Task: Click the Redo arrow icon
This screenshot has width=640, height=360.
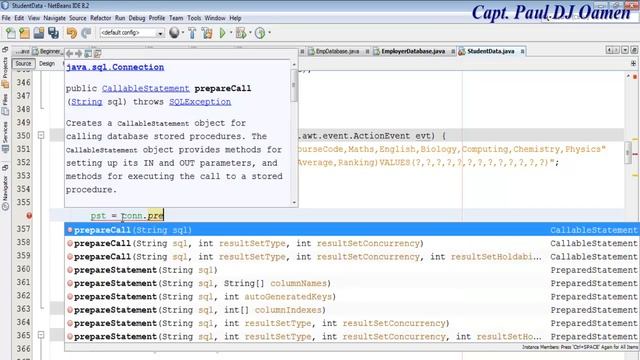Action: [x=86, y=33]
